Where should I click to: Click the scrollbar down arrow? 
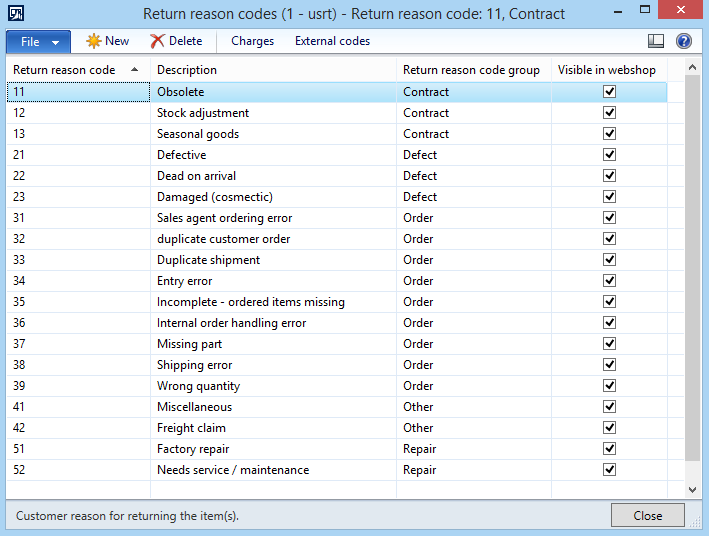coord(692,489)
